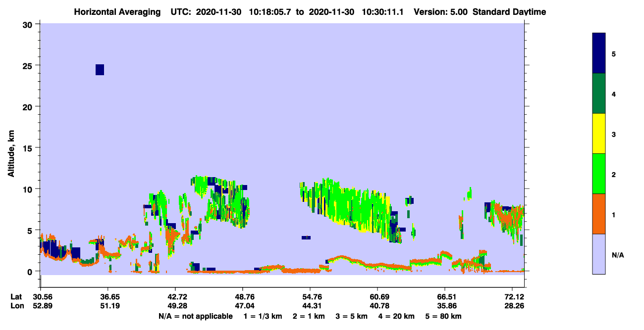Click the dark blue colorbar segment labeled 5
Screen dimensions: 644x330
coord(599,53)
